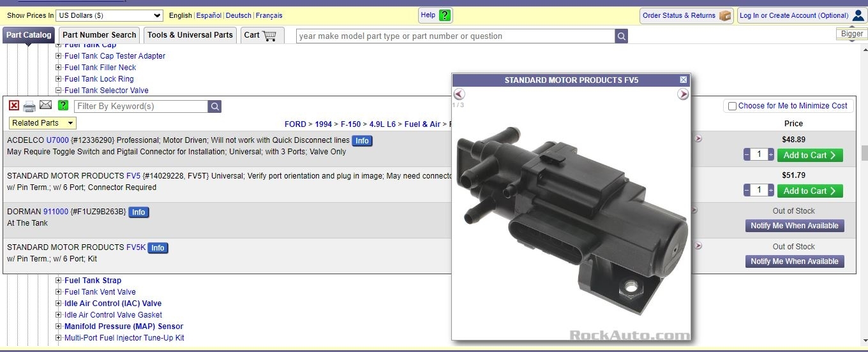The width and height of the screenshot is (868, 352).
Task: Close parts list with red X icon
Action: [x=14, y=106]
